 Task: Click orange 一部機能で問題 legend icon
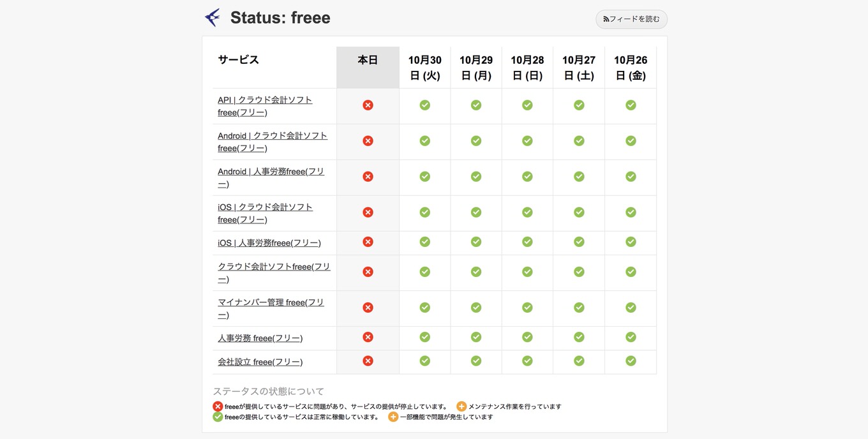point(393,417)
